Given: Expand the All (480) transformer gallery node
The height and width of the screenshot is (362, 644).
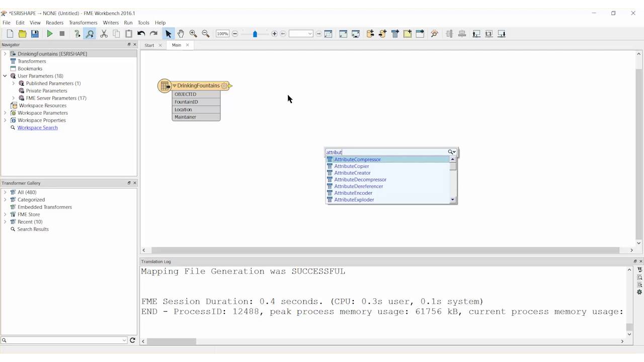Looking at the screenshot, I should [5, 192].
